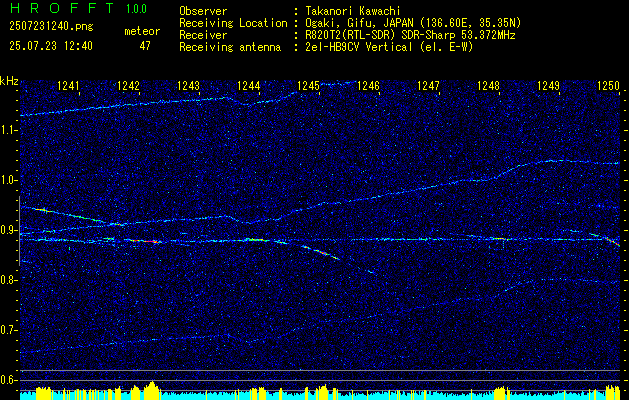The height and width of the screenshot is (400, 629).
Task: Click the 1250 time marker
Action: [x=609, y=85]
